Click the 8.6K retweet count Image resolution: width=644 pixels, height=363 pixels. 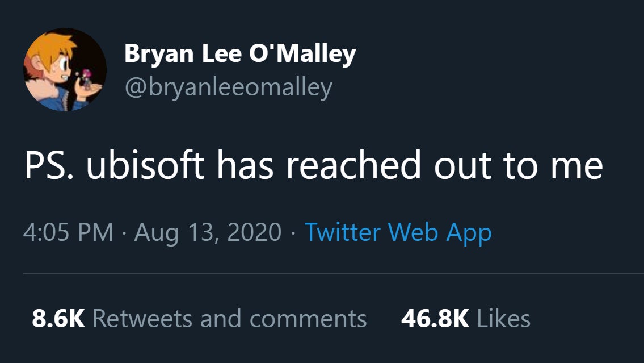tap(58, 319)
